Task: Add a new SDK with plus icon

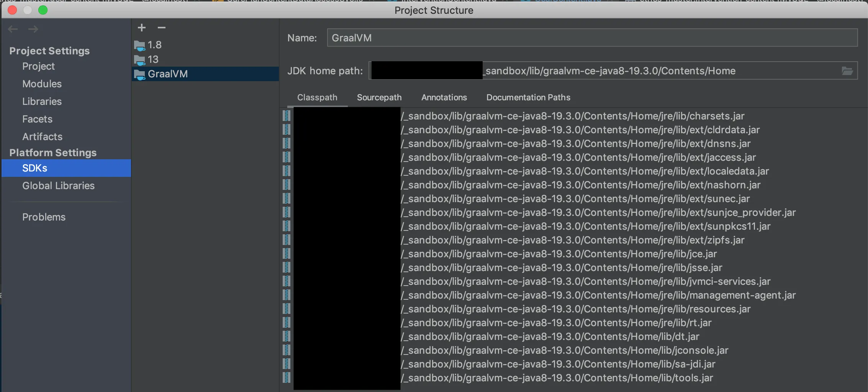Action: pos(142,28)
